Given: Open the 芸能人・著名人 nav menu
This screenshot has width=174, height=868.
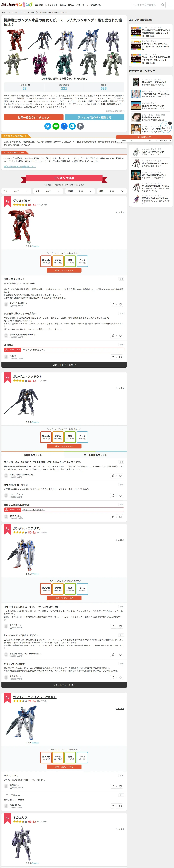Looking at the screenshot, I should 67,5.
